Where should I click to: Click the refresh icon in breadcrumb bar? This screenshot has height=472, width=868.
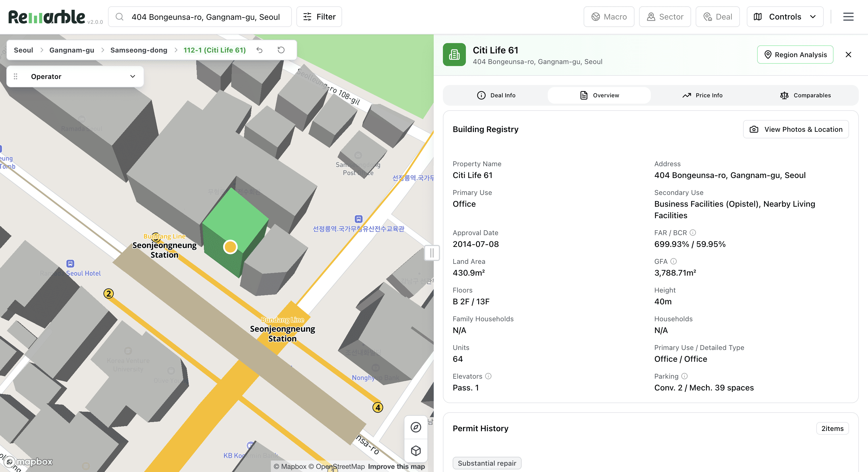coord(281,50)
